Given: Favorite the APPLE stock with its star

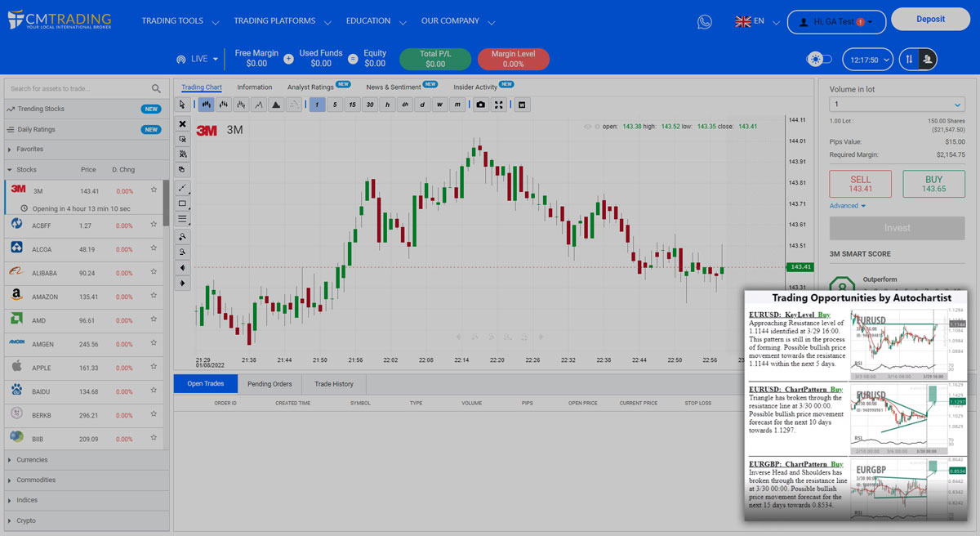Looking at the screenshot, I should [x=154, y=368].
